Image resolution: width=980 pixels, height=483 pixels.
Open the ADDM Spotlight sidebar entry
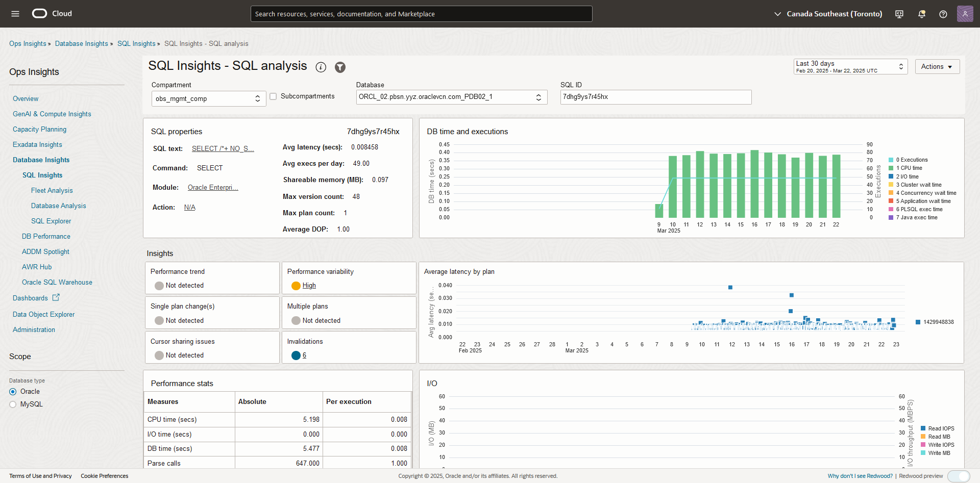(x=45, y=251)
